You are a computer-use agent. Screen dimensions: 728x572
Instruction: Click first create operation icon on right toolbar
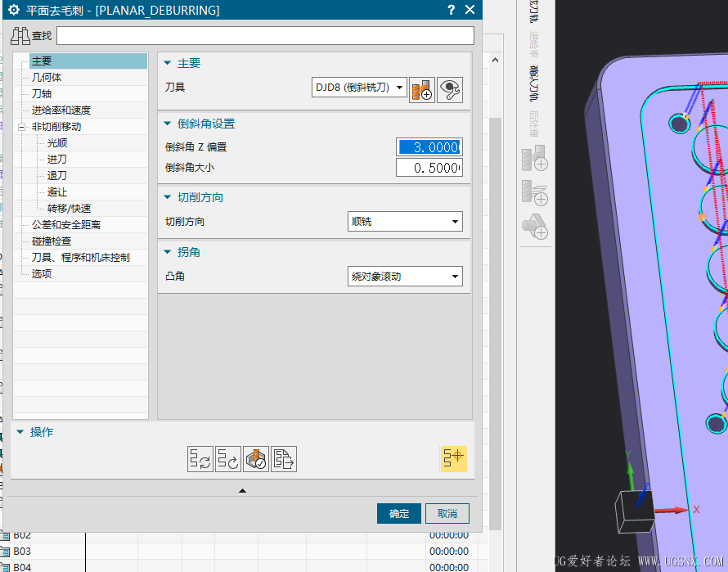point(534,158)
